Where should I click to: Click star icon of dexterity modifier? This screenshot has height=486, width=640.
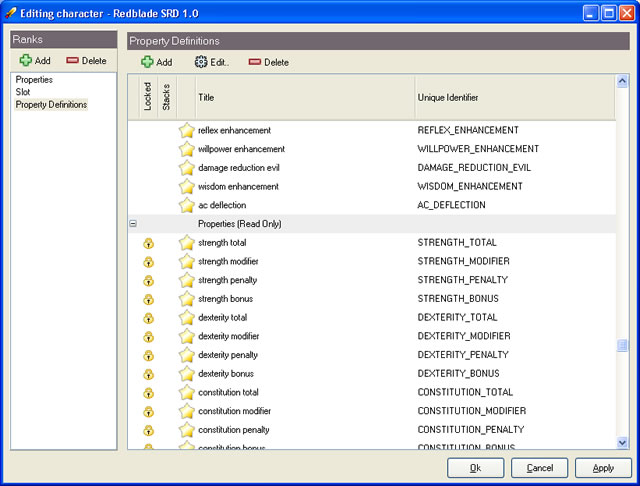tap(187, 336)
